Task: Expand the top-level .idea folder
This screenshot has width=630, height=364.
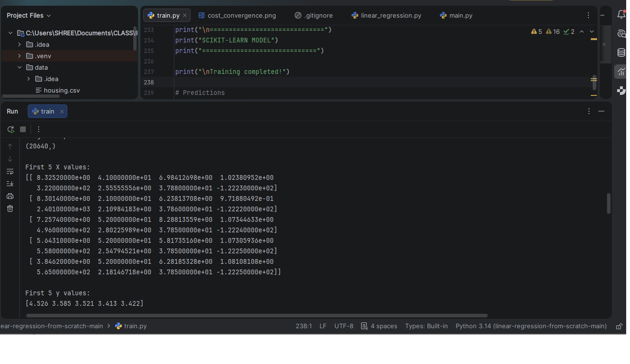Action: click(x=20, y=44)
